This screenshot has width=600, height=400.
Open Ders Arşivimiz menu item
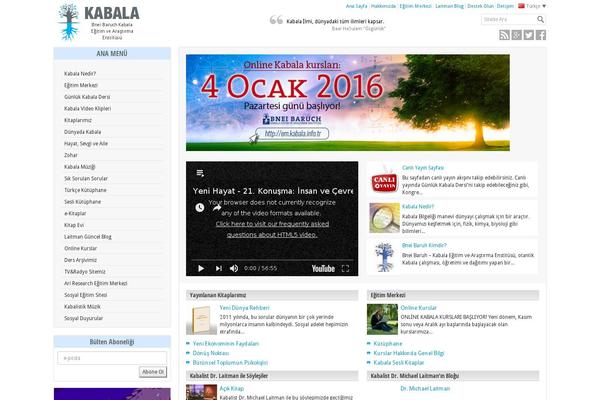point(80,260)
